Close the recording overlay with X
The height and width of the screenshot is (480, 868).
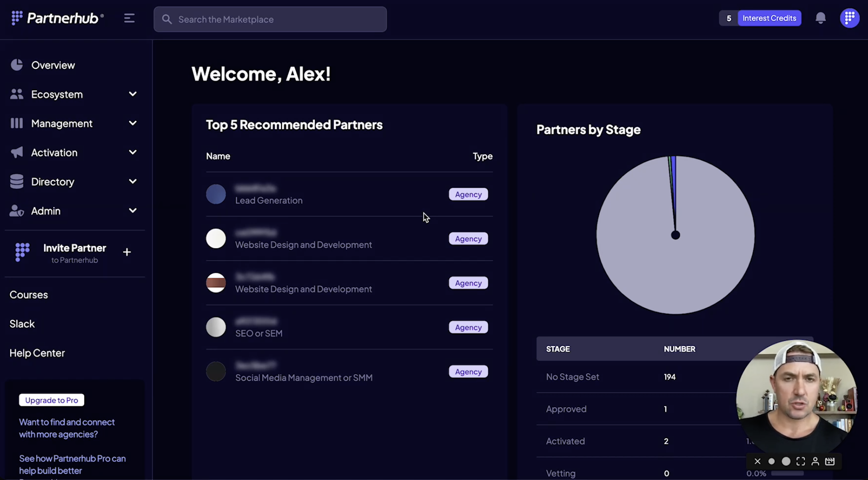tap(757, 461)
